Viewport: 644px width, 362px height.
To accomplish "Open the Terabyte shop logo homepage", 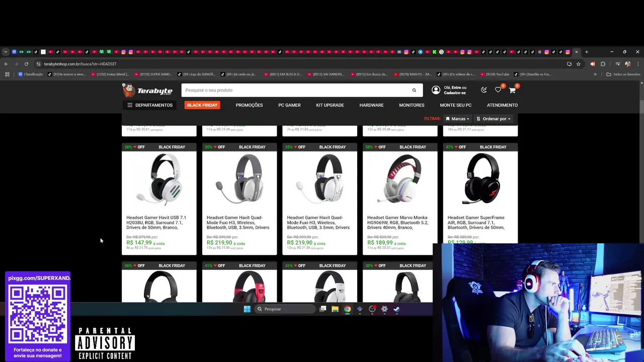I will click(x=147, y=90).
